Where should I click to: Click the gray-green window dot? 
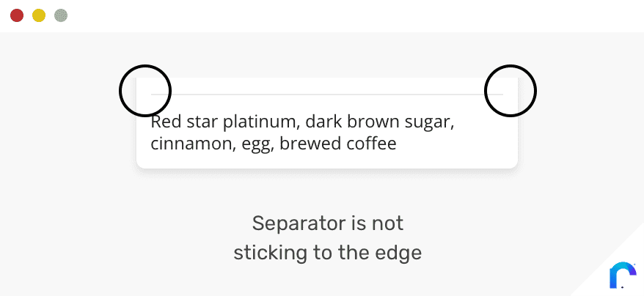coord(61,15)
